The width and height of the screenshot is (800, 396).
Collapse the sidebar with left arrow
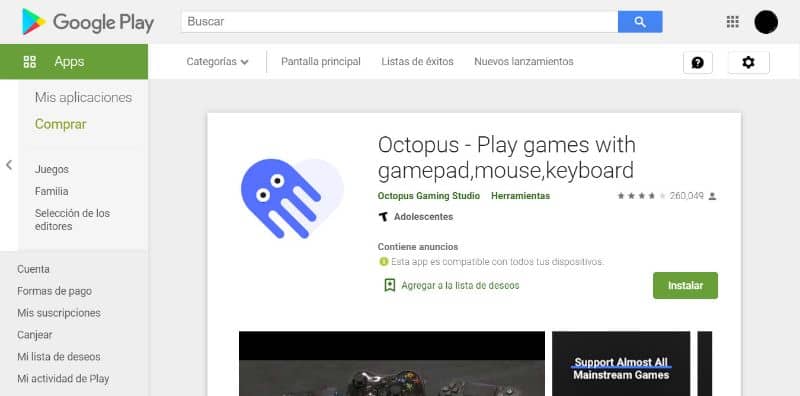point(9,165)
